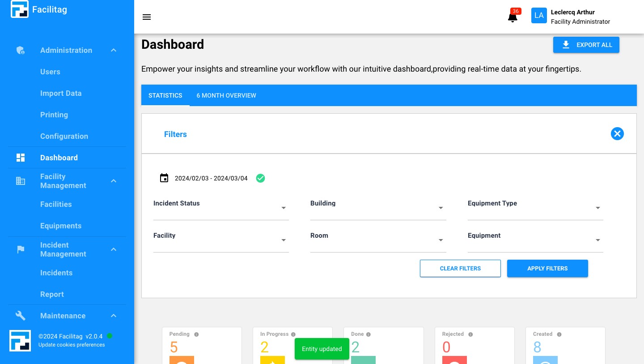Image resolution: width=644 pixels, height=364 pixels.
Task: Open the date range calendar icon
Action: 164,178
